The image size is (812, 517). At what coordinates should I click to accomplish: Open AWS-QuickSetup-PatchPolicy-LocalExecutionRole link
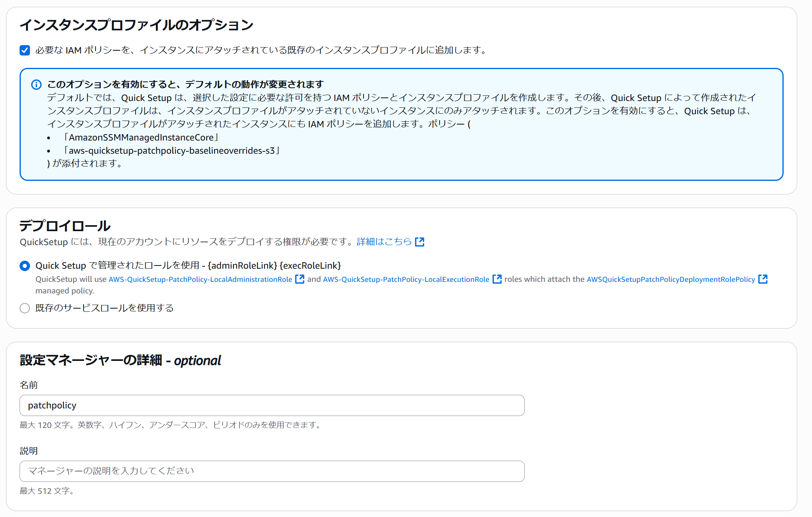(406, 279)
